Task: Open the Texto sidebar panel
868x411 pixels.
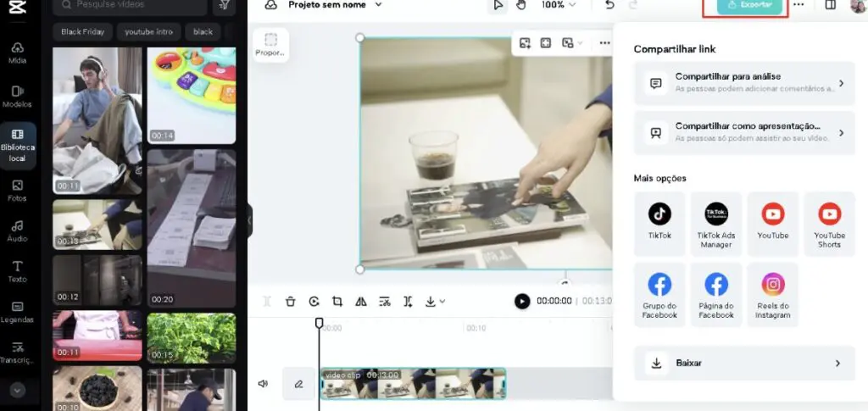Action: tap(17, 271)
